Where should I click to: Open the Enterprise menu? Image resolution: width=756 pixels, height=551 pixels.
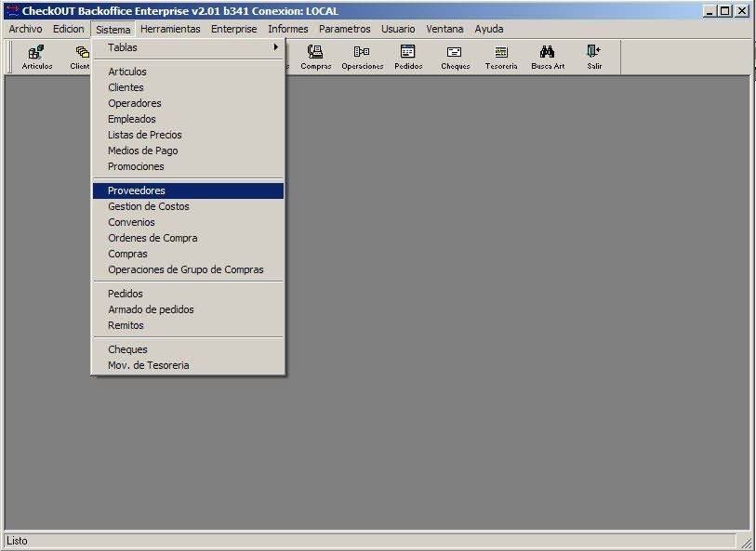[233, 29]
